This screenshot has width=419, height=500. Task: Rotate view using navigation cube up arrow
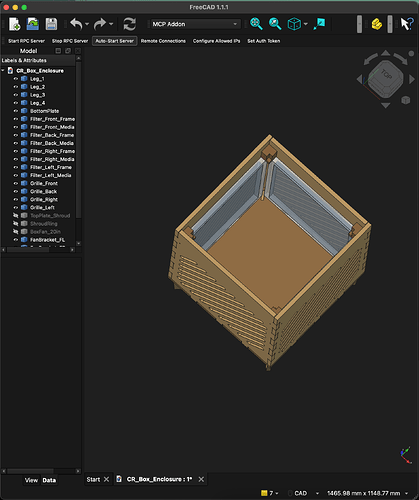click(x=386, y=53)
